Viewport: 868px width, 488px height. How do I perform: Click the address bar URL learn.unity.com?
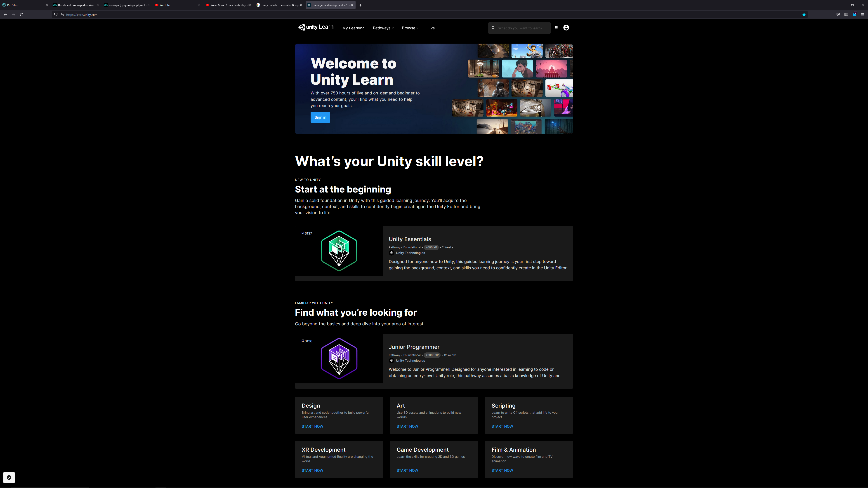click(82, 14)
